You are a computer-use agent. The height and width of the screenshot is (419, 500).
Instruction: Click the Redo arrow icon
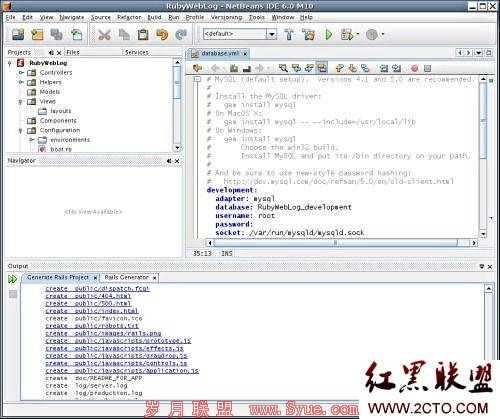[x=181, y=34]
